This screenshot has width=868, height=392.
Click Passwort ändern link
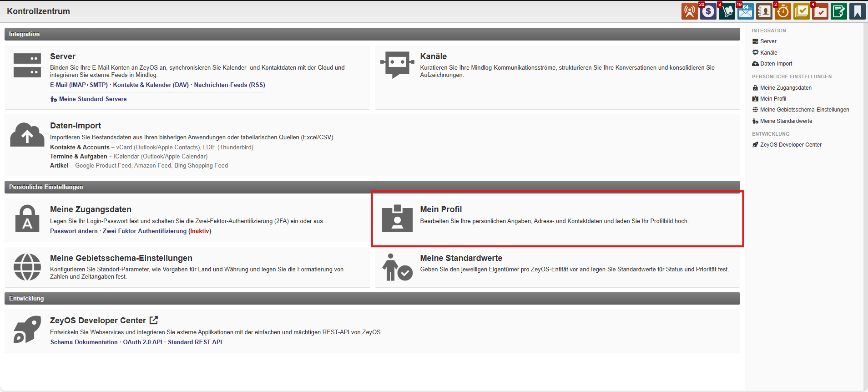click(74, 231)
